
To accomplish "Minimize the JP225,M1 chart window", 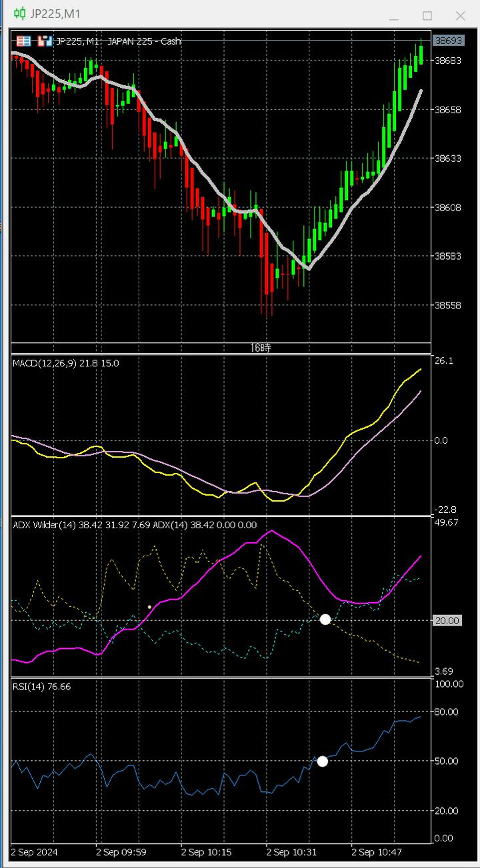I will pyautogui.click(x=394, y=15).
